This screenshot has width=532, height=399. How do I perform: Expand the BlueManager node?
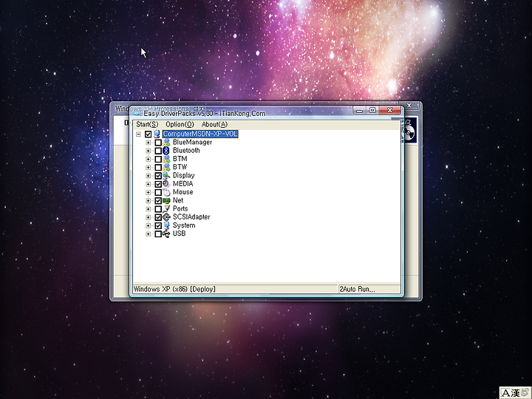coord(149,143)
